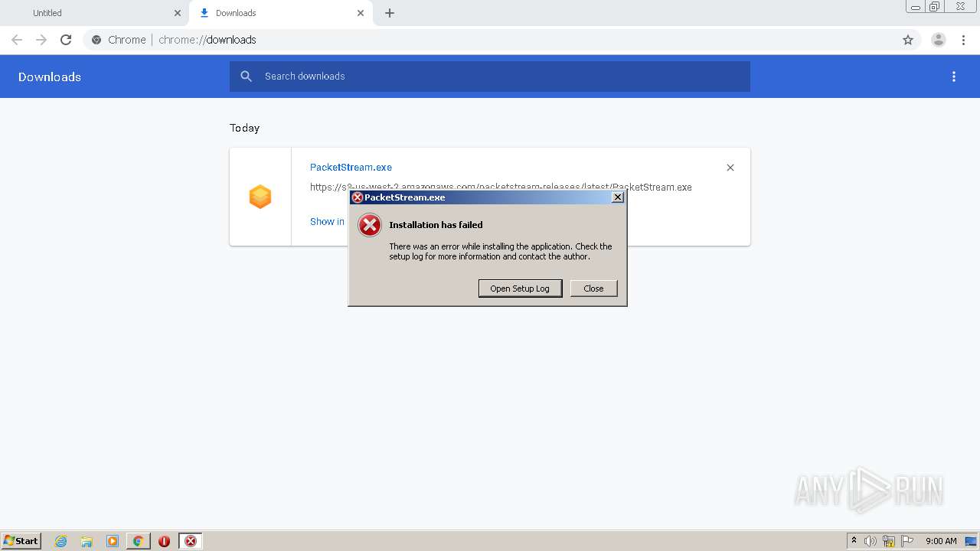980x551 pixels.
Task: Switch to Chrome on the taskbar
Action: tap(139, 541)
